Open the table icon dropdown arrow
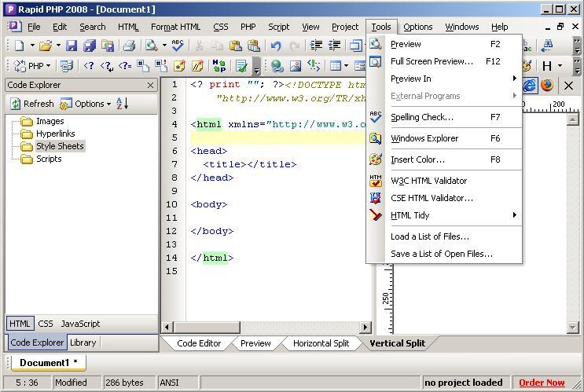Viewport: 584px width, 392px height. click(346, 66)
